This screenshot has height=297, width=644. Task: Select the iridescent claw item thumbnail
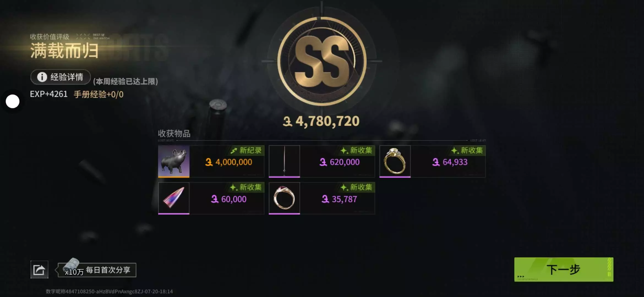174,198
